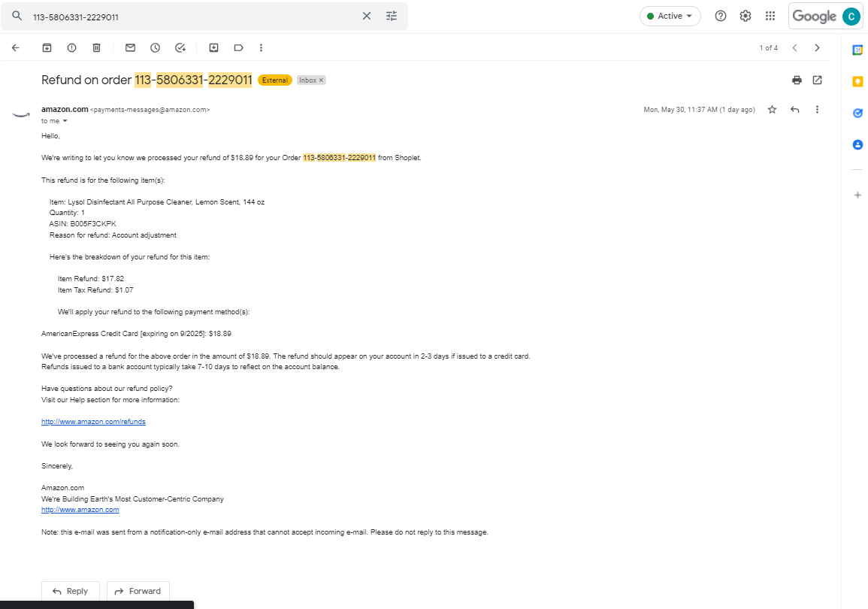The height and width of the screenshot is (609, 868).
Task: Open toolbar More options menu
Action: (x=262, y=47)
